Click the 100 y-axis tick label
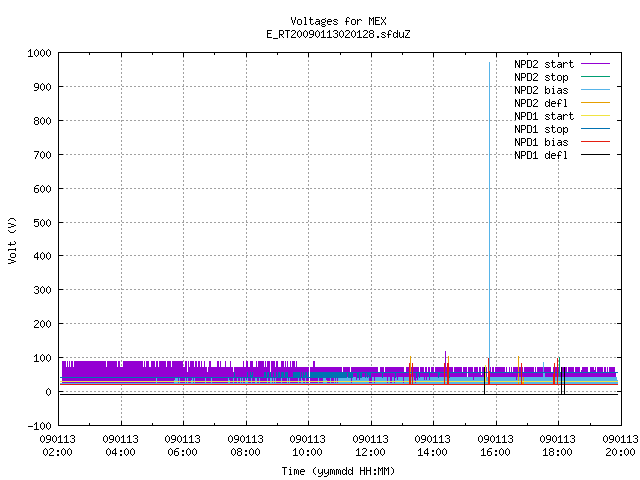 coord(42,358)
